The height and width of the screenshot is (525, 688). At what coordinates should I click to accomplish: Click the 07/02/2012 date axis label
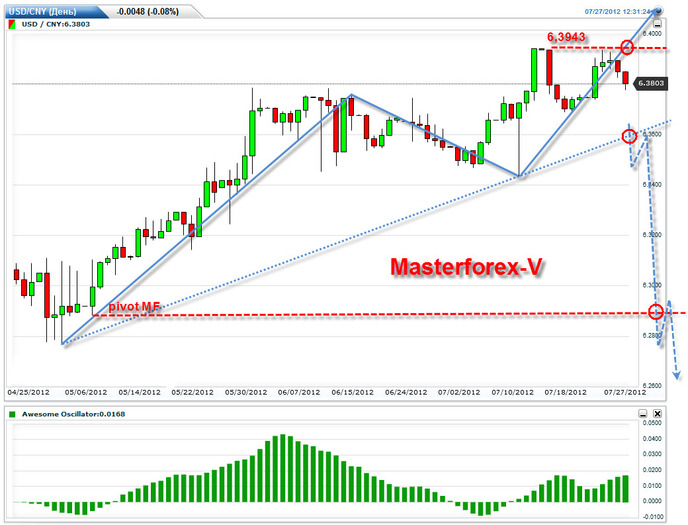[459, 392]
